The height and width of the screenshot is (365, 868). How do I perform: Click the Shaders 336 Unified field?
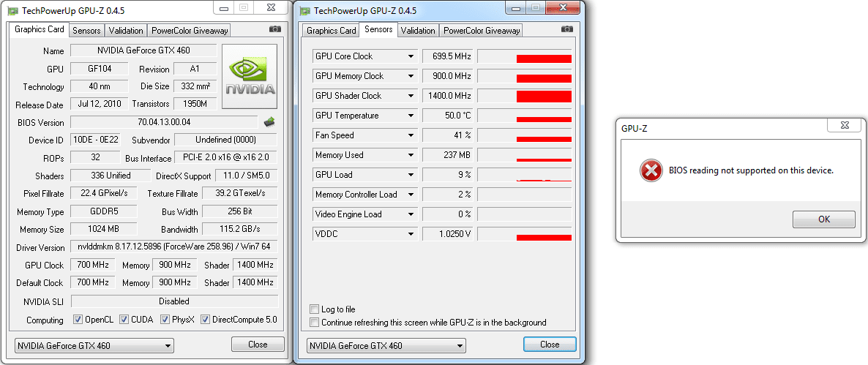click(x=111, y=176)
